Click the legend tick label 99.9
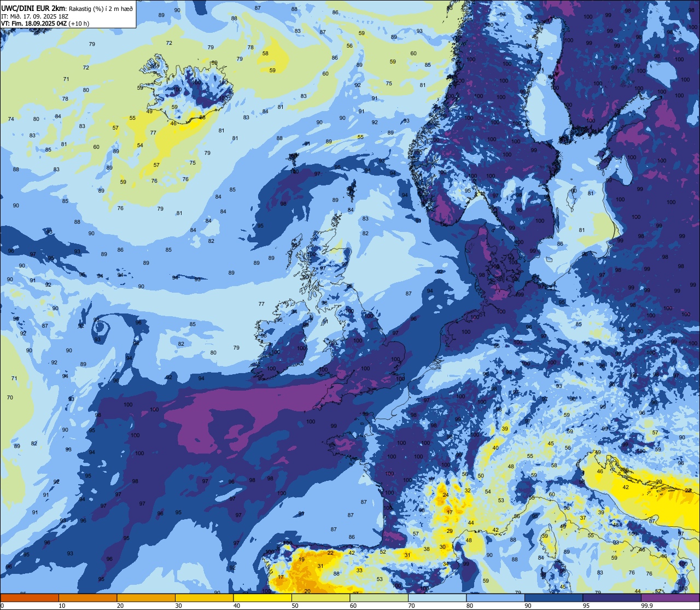The image size is (700, 610). (x=647, y=606)
